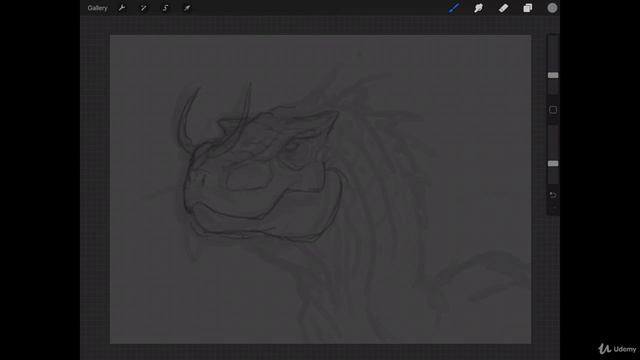Viewport: 640px width, 360px height.
Task: Open the Layers panel
Action: [x=528, y=8]
